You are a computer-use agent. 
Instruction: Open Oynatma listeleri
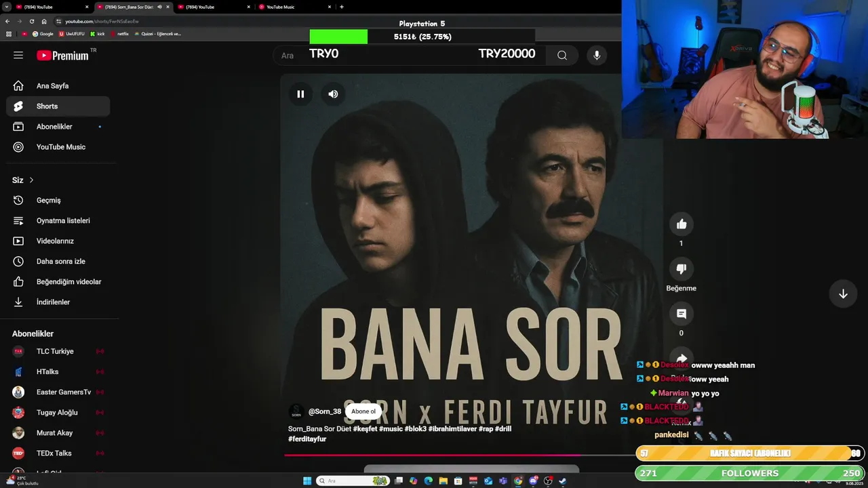[58, 221]
